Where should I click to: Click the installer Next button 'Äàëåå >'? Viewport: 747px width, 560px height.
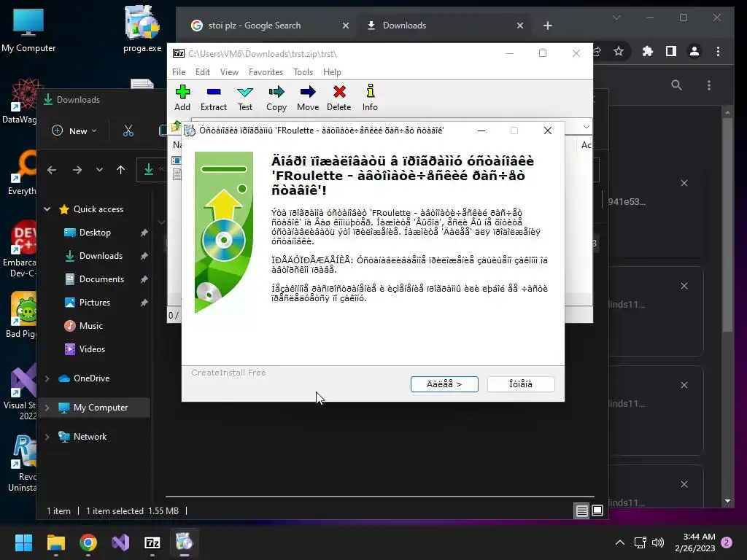(444, 384)
